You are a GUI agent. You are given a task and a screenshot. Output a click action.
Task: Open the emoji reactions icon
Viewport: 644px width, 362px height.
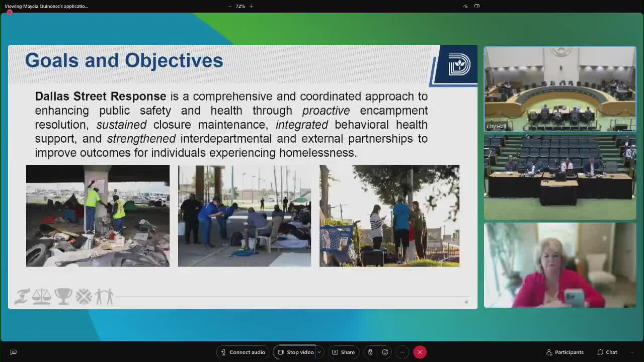[x=385, y=352]
